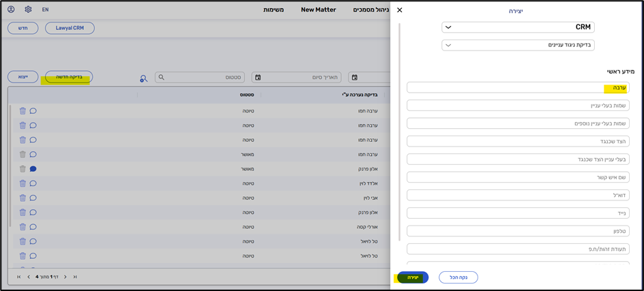Open the user profile icon
644x291 pixels.
(11, 10)
